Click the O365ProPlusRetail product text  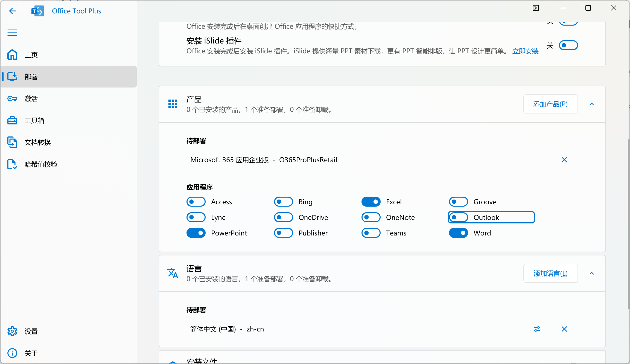point(308,160)
